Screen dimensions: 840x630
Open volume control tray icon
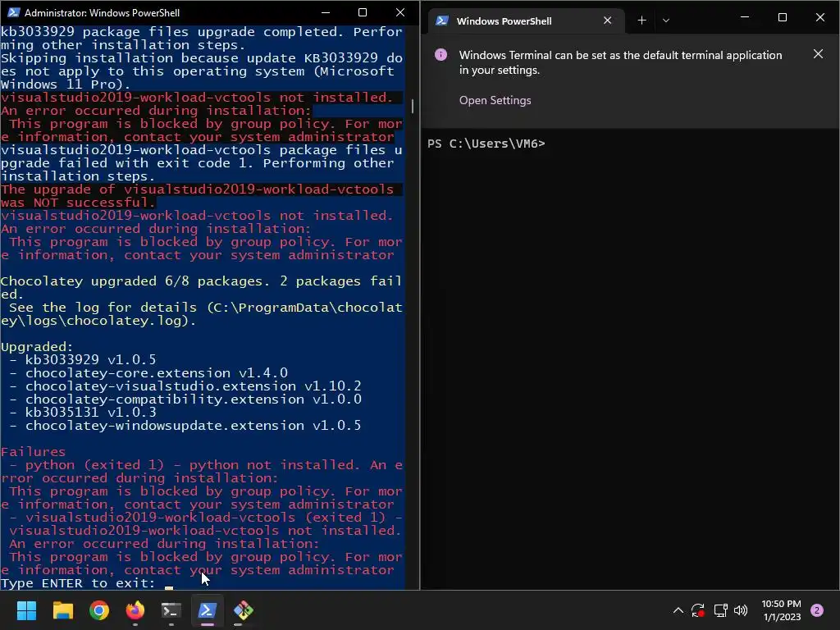[741, 610]
